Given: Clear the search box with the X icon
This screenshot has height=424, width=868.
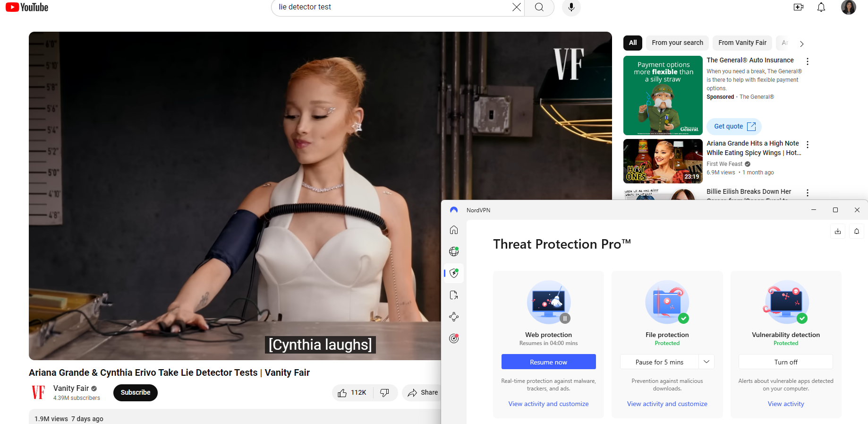Looking at the screenshot, I should pyautogui.click(x=516, y=7).
